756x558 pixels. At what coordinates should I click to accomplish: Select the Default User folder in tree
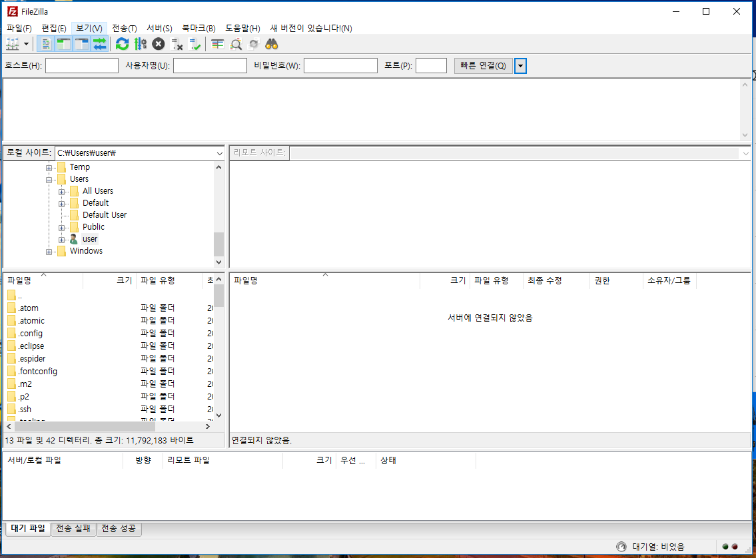[104, 215]
